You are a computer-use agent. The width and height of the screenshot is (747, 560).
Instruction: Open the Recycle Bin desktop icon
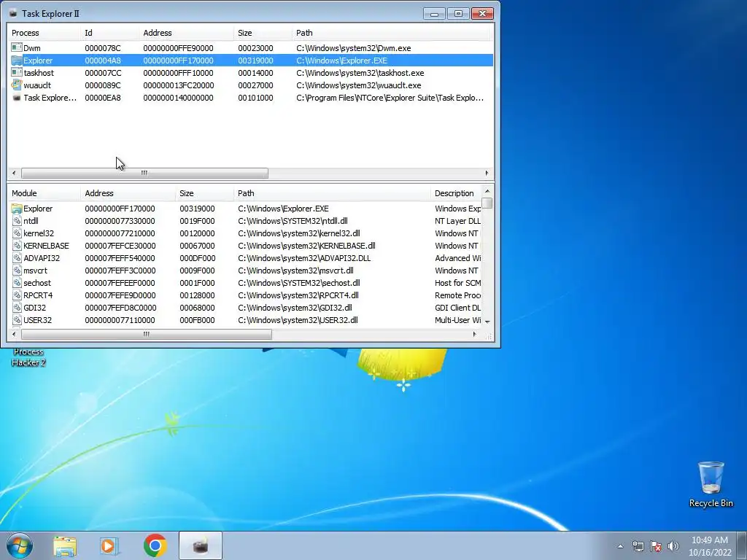(711, 484)
